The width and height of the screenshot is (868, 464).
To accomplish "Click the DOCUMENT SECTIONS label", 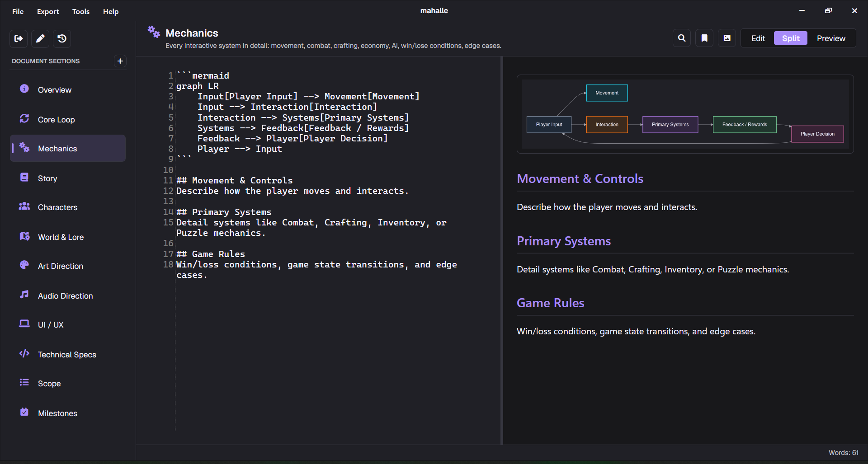I will (x=46, y=61).
